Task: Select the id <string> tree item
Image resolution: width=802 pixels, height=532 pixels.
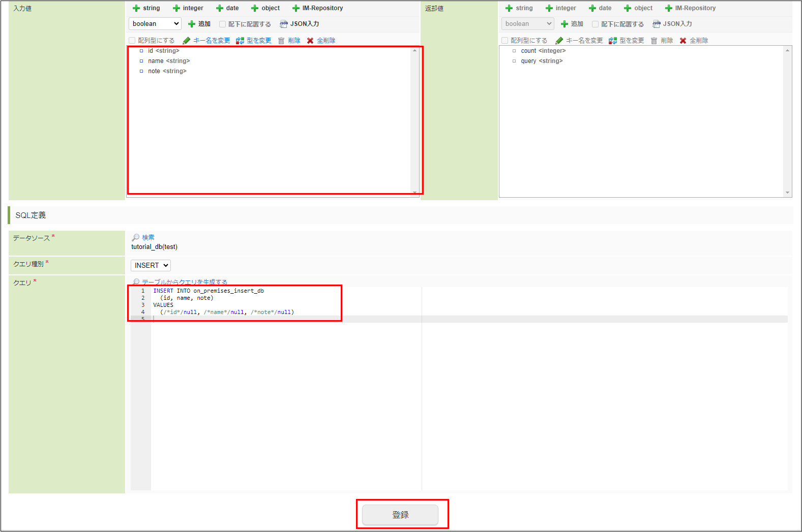Action: click(164, 51)
